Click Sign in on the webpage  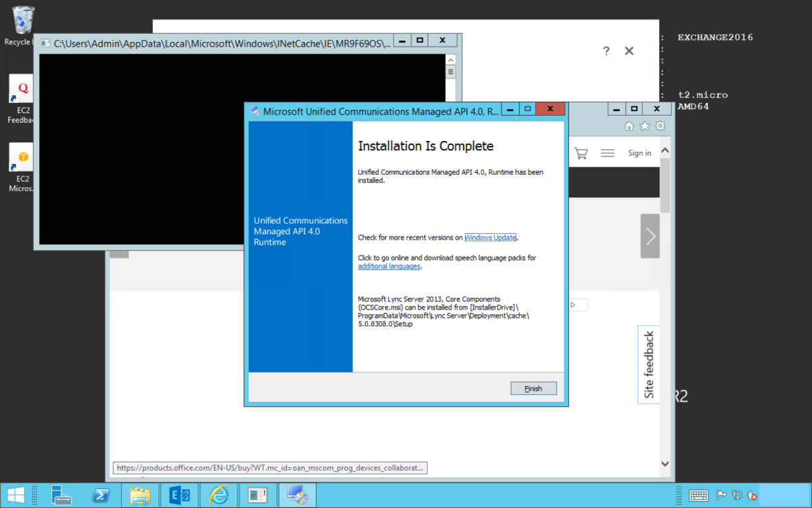coord(639,153)
